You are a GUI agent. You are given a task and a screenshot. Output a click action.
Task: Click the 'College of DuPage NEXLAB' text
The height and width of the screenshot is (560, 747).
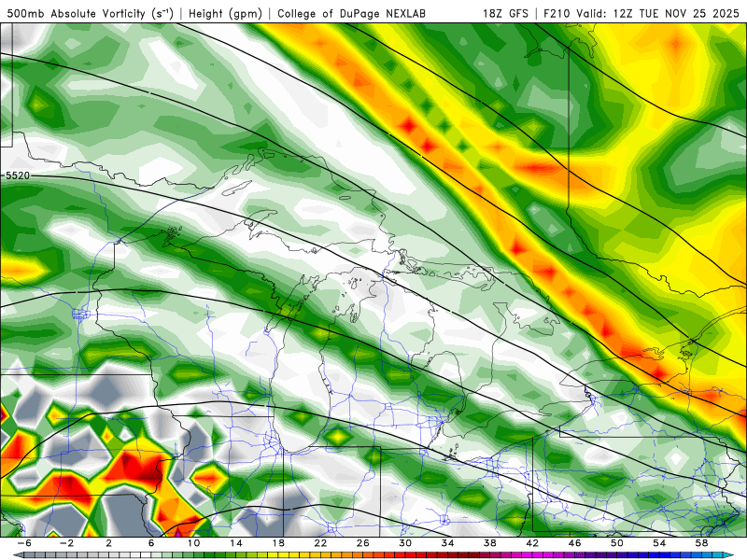pyautogui.click(x=351, y=13)
